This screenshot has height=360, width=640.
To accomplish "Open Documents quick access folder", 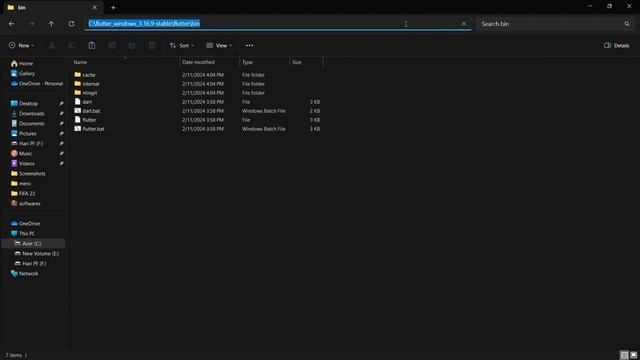I will coord(31,123).
